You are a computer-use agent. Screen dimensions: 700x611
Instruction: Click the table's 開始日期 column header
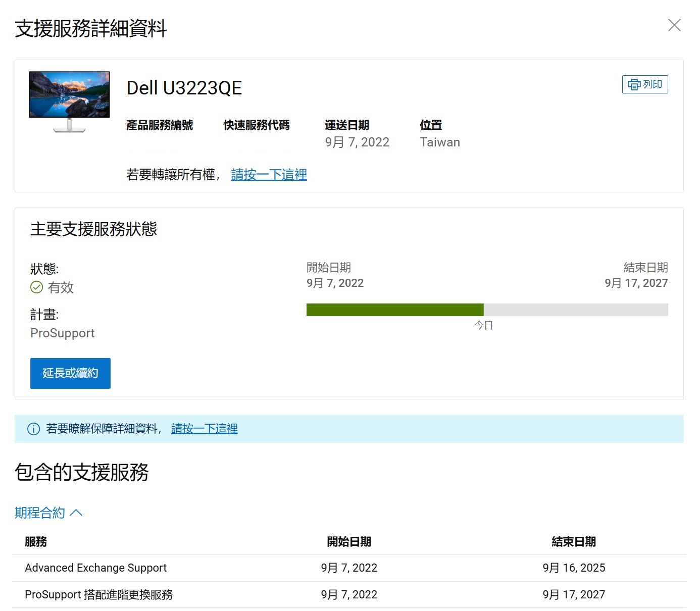point(349,542)
